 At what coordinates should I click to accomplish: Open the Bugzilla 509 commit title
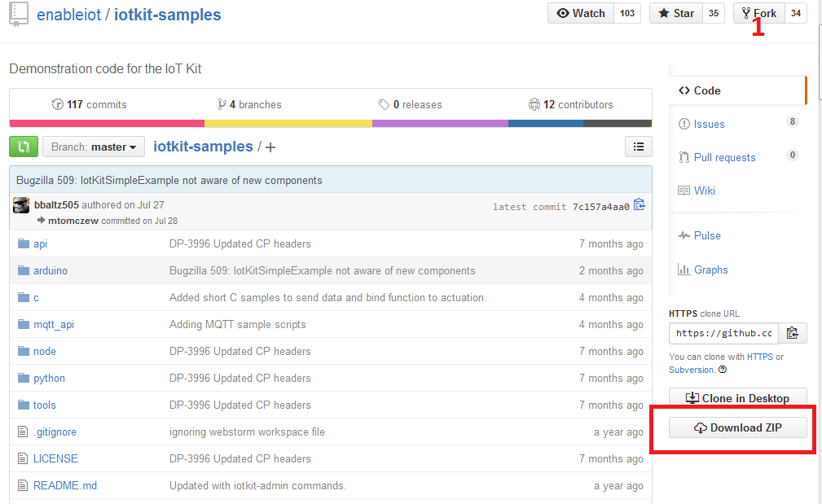point(169,180)
